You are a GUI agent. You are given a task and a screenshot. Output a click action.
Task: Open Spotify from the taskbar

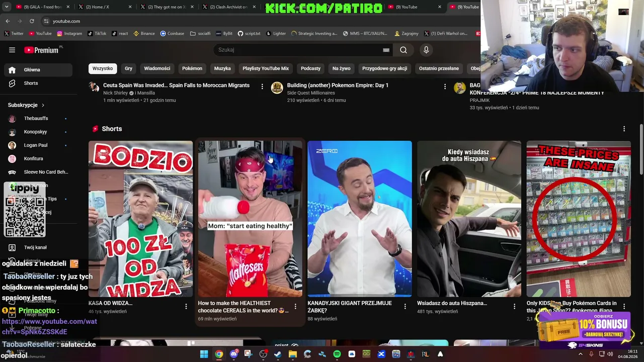point(337,354)
